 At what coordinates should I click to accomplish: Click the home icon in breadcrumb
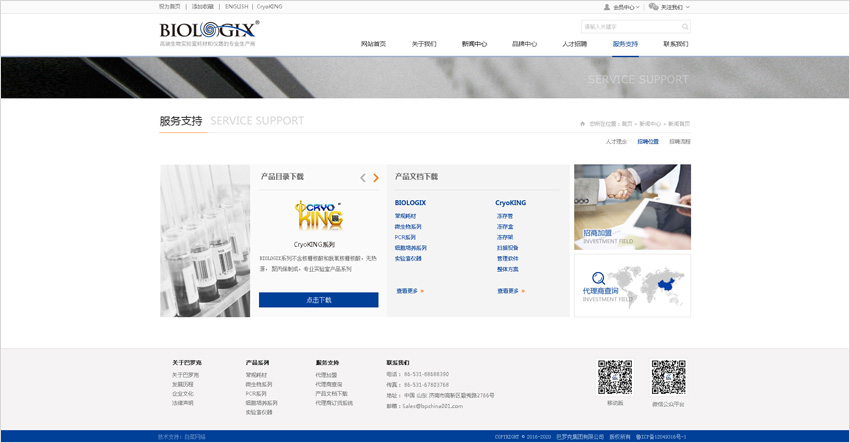(x=582, y=124)
